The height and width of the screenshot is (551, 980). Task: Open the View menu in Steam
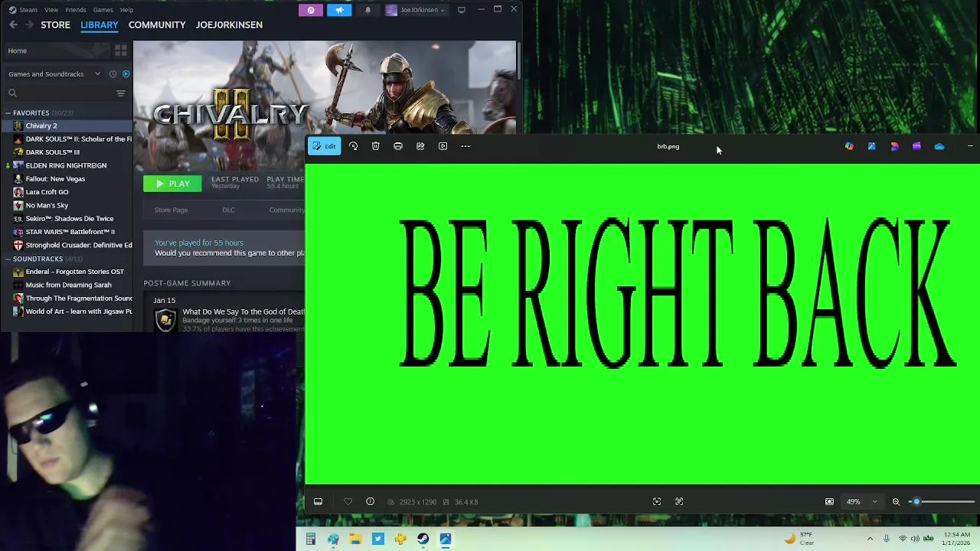click(x=51, y=10)
